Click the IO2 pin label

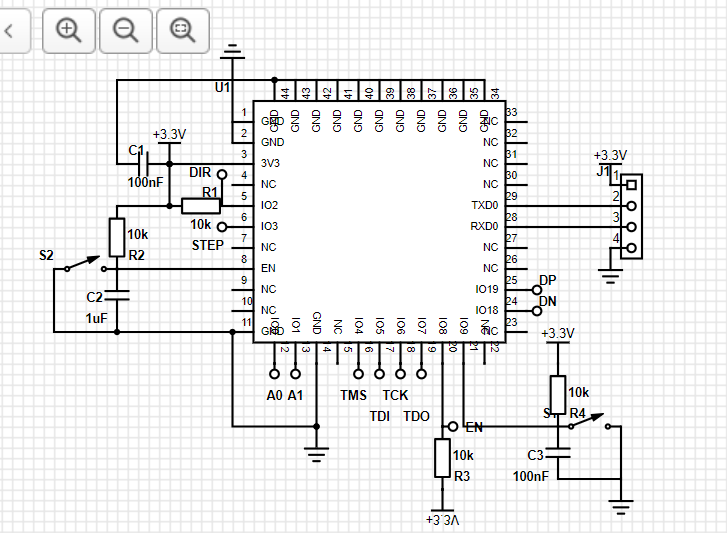pyautogui.click(x=269, y=205)
